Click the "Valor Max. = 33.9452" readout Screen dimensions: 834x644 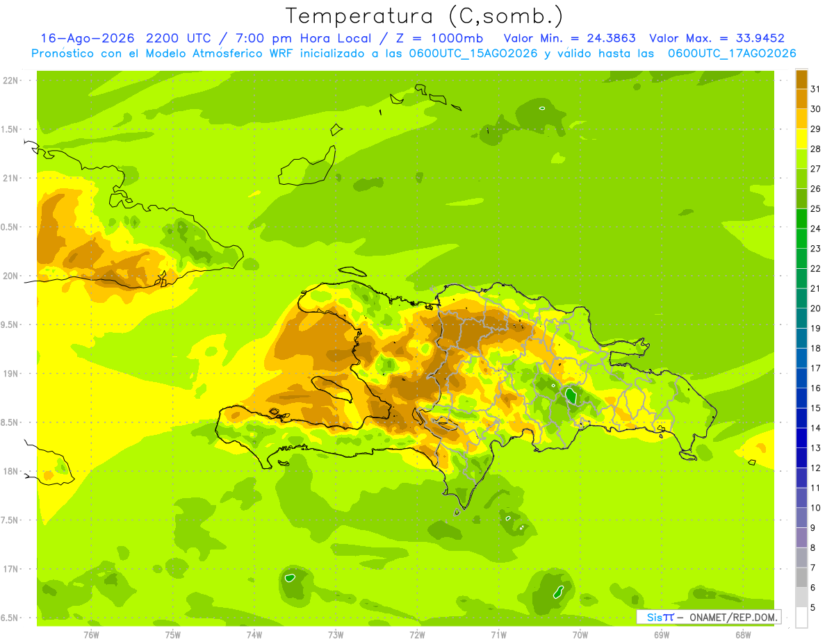[717, 38]
